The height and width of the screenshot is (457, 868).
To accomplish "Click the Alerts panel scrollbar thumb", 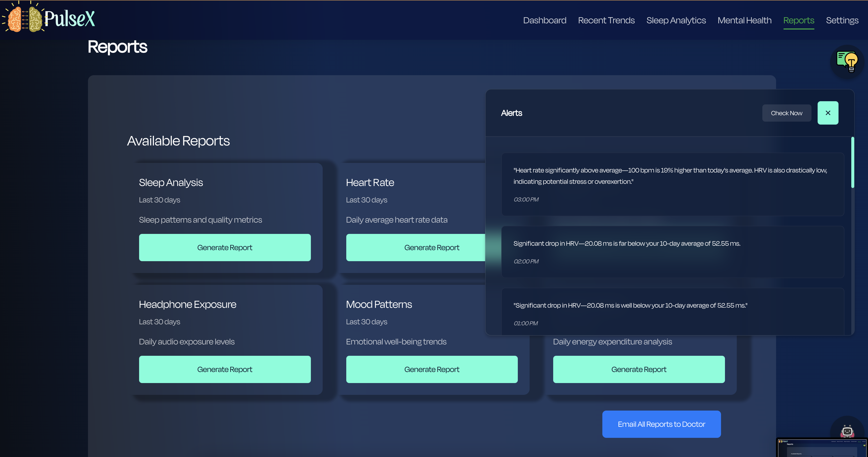I will point(853,162).
